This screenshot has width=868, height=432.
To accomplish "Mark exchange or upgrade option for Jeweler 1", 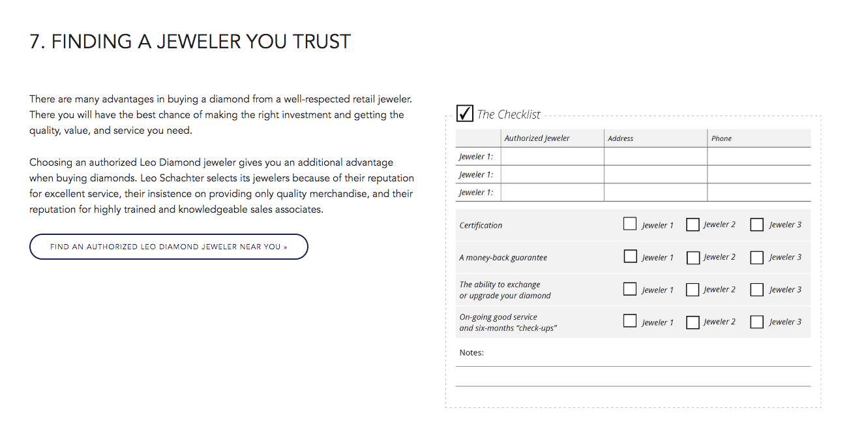I will point(630,289).
